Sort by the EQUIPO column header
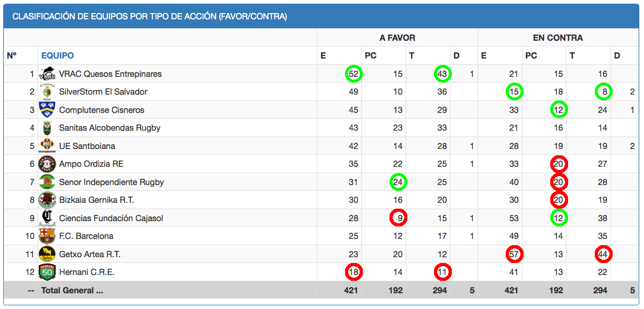The height and width of the screenshot is (309, 644). [x=58, y=55]
